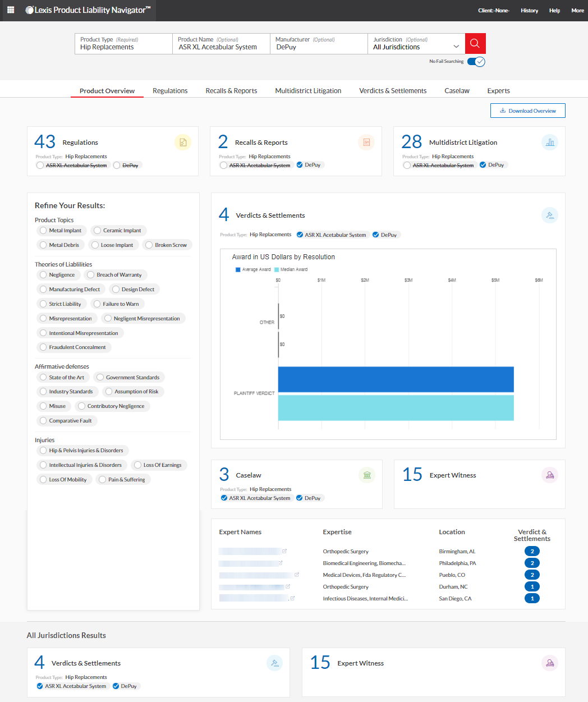588x702 pixels.
Task: Click count badge 1 for Durham, NC expert
Action: 532,586
